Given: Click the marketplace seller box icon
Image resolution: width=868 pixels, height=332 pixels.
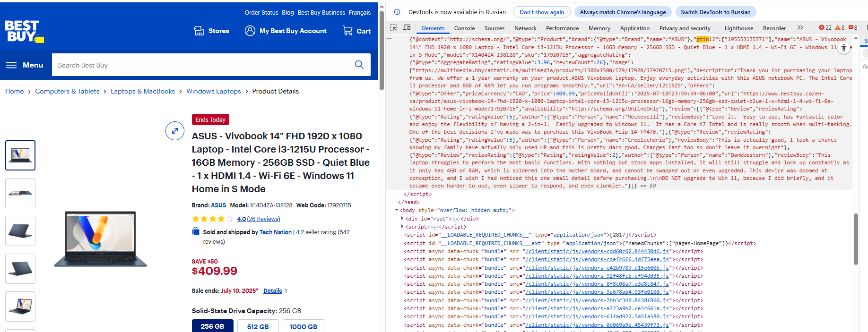Looking at the screenshot, I should click(x=196, y=231).
